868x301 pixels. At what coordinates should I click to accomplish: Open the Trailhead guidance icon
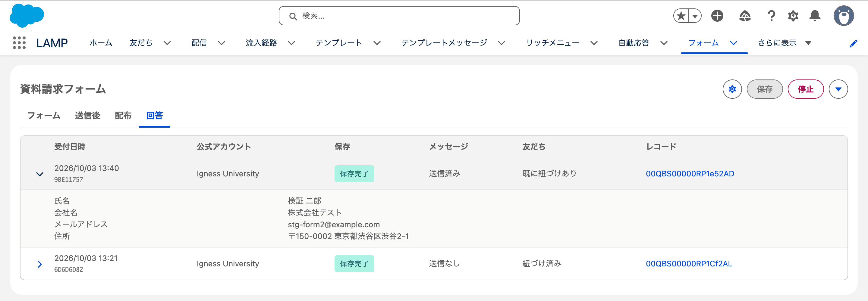[x=745, y=16]
